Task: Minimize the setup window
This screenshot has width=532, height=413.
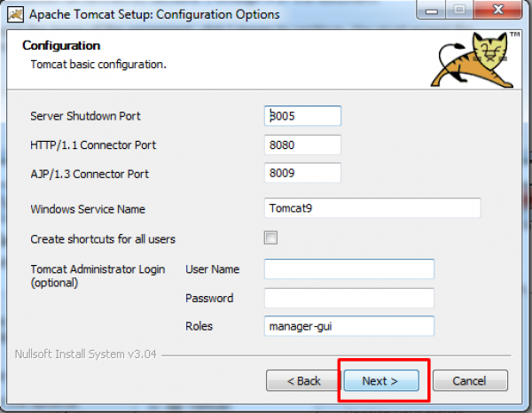Action: [x=431, y=10]
